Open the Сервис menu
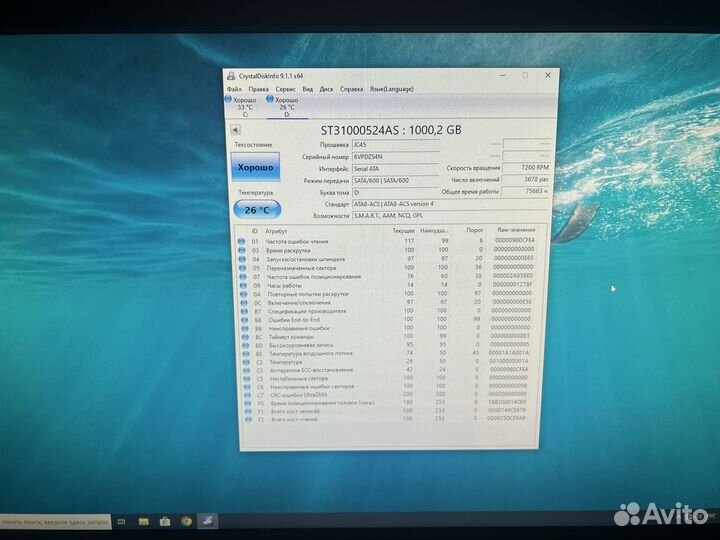The image size is (720, 540). coord(286,89)
